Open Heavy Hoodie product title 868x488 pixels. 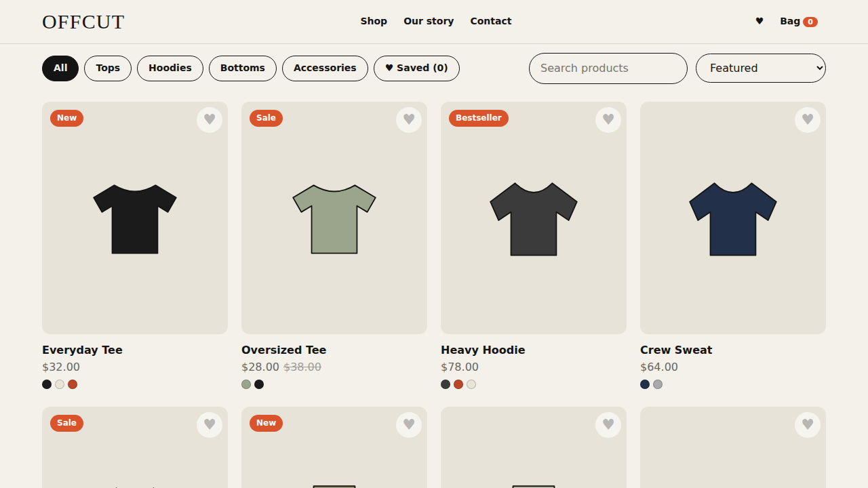point(483,350)
